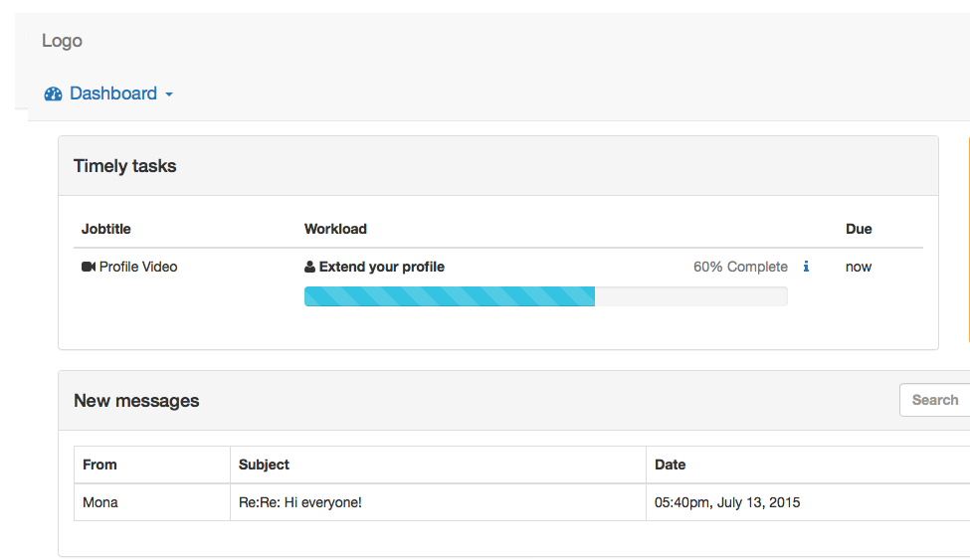
Task: Click the striped profile progress bar
Action: coord(545,296)
